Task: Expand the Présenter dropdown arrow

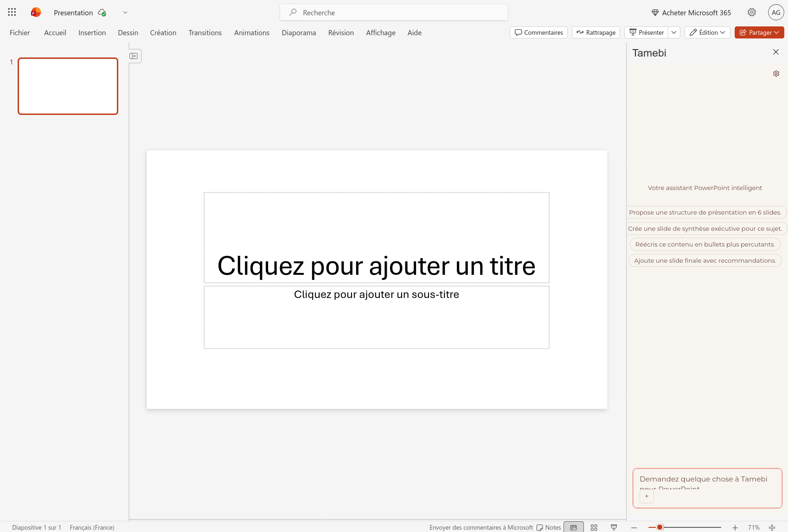Action: click(674, 32)
